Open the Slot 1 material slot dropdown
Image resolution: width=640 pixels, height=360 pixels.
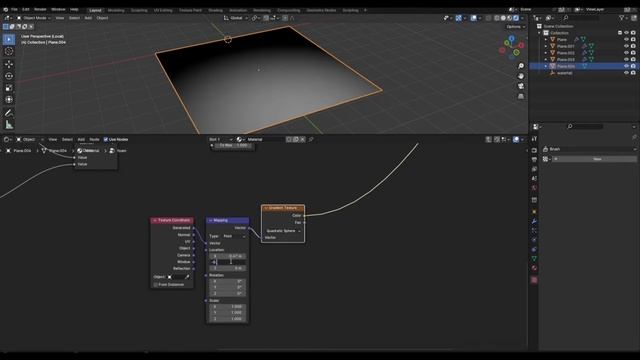tap(220, 140)
